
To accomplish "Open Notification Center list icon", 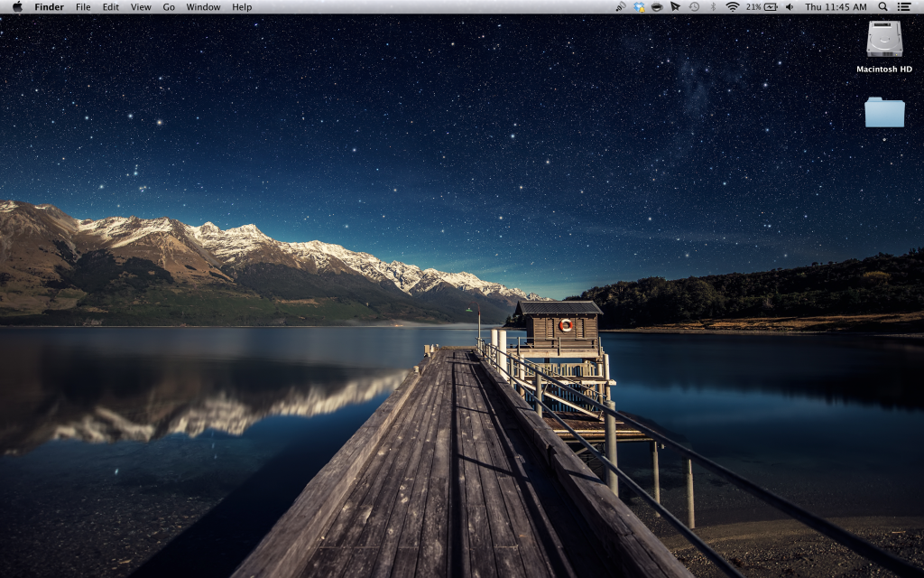I will (x=903, y=7).
